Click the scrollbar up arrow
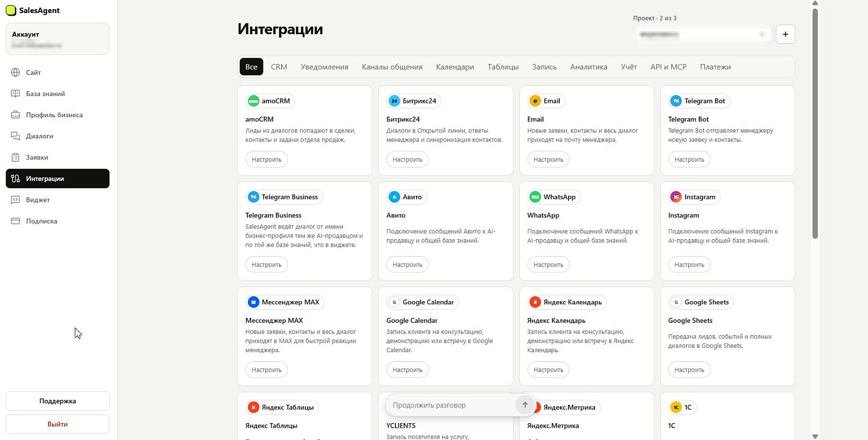The height and width of the screenshot is (440, 868). [x=815, y=3]
